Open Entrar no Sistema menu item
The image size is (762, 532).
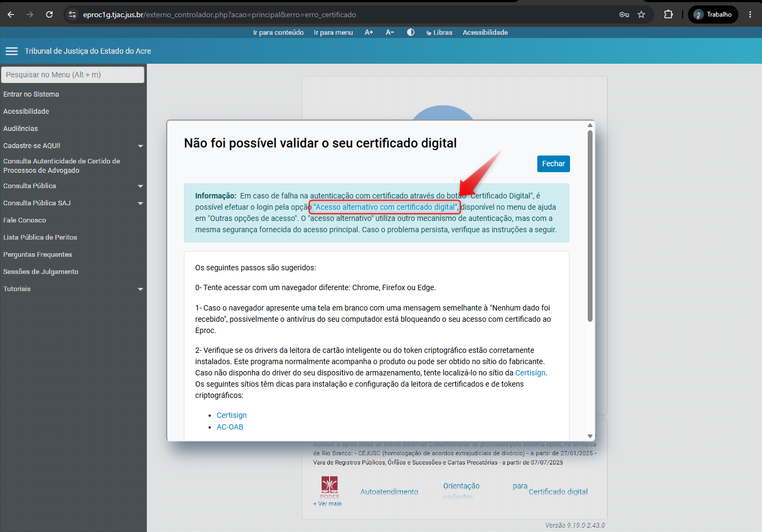point(31,94)
